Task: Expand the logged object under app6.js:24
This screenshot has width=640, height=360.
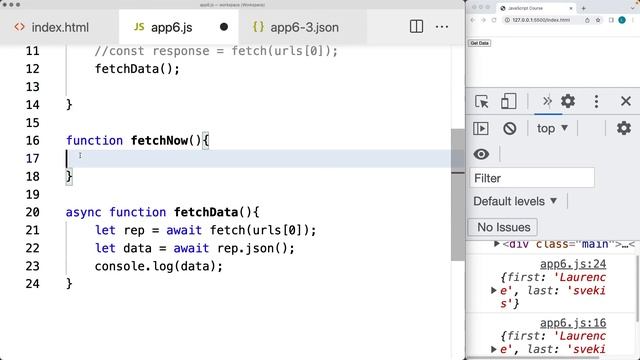Action: pos(493,291)
